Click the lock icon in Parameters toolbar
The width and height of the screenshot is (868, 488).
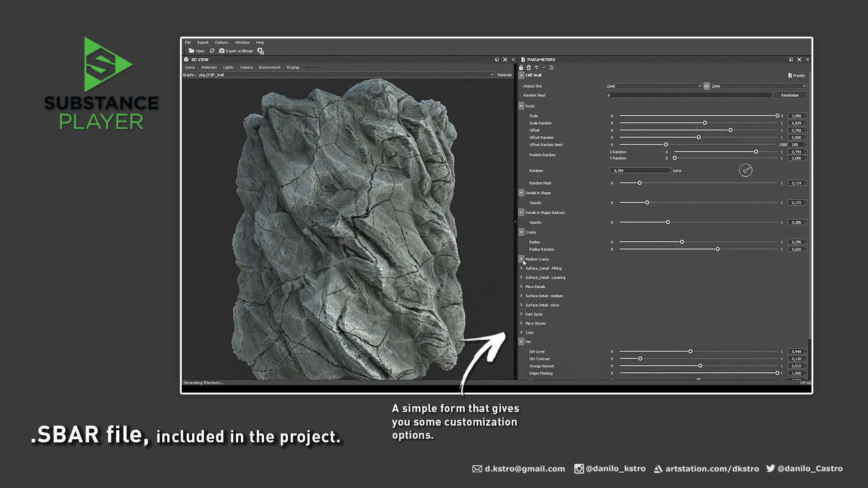pos(521,68)
